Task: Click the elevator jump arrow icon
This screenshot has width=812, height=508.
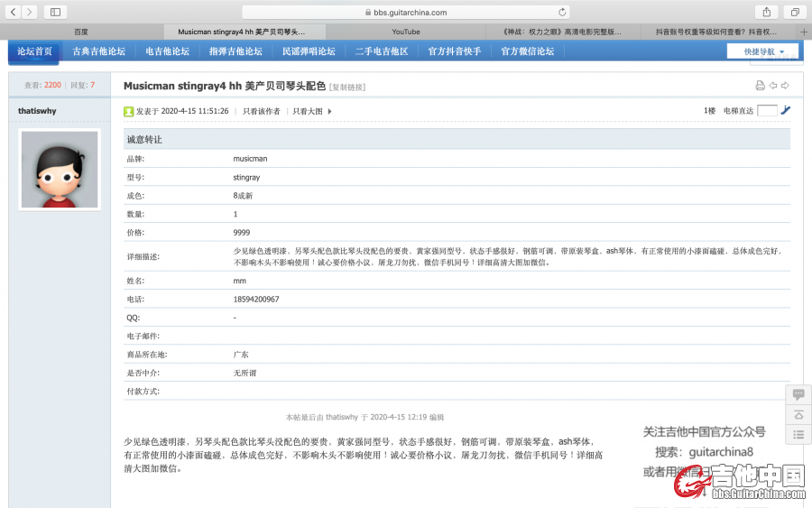Action: click(x=786, y=110)
